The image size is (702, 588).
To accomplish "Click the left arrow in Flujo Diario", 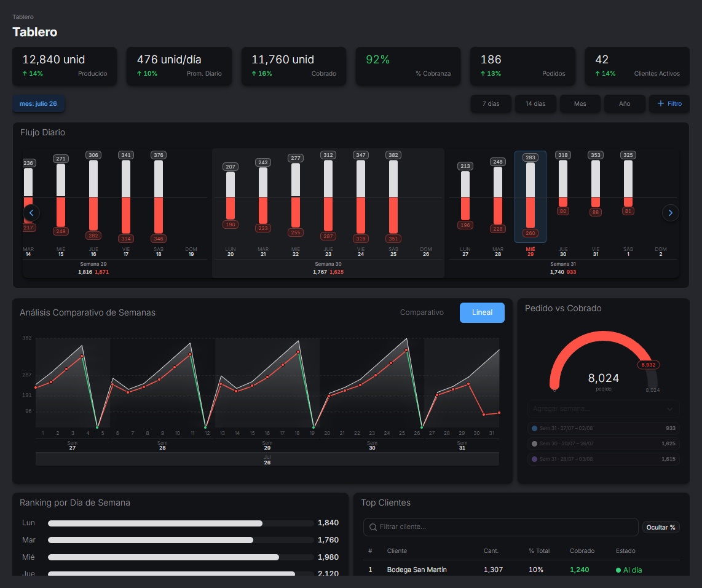I will coord(31,213).
